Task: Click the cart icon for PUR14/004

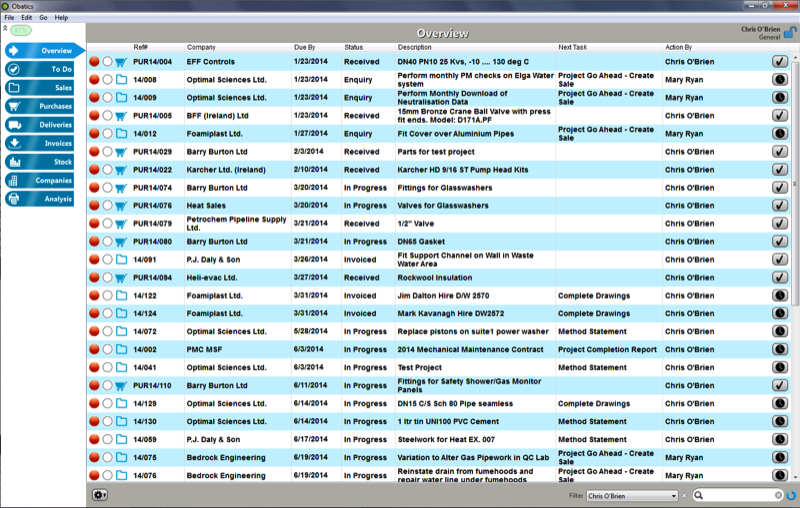Action: 121,61
